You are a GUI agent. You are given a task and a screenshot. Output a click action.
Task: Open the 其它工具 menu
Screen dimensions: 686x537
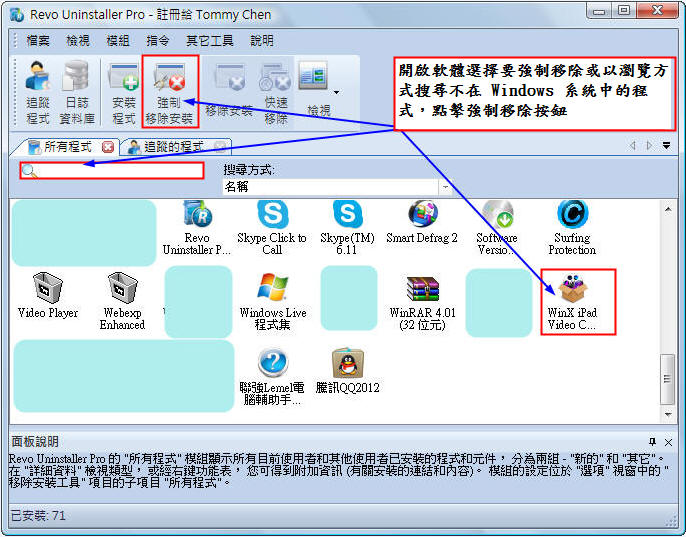click(209, 41)
